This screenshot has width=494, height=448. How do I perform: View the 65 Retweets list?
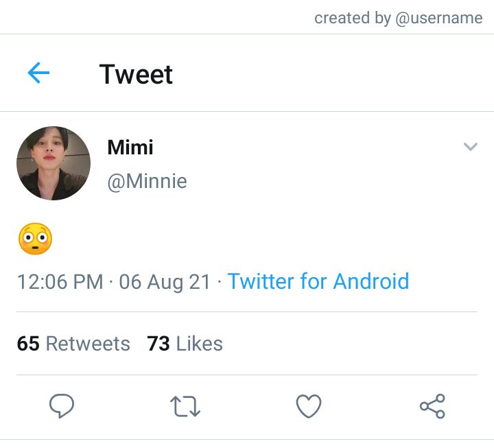tap(73, 344)
